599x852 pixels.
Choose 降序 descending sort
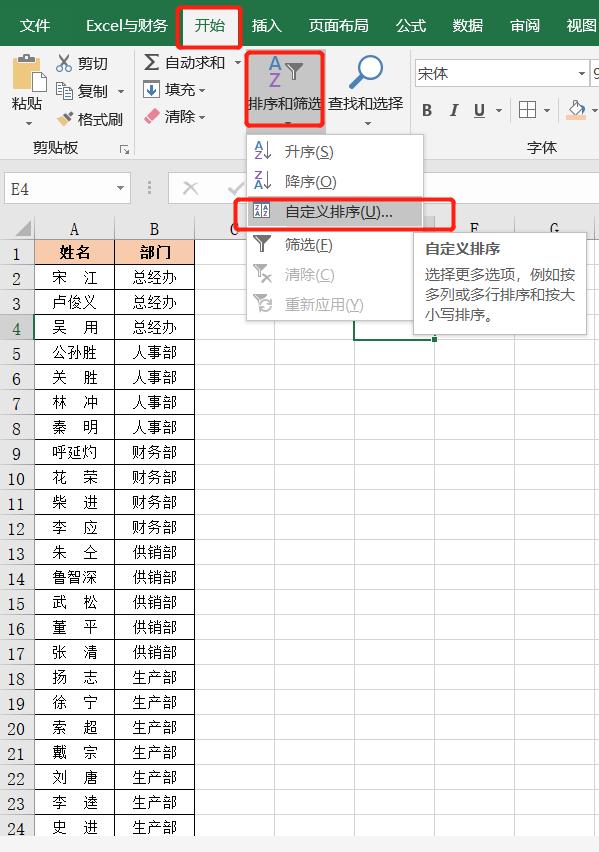[335, 181]
